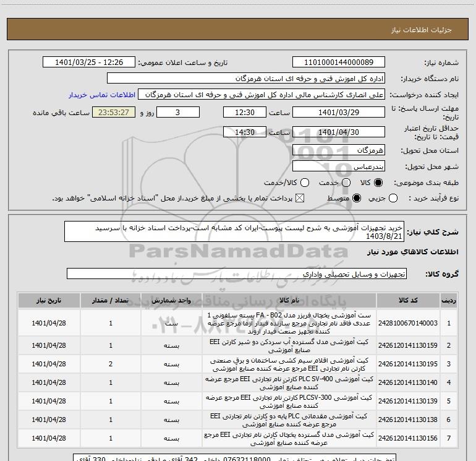
Task: Click the تاریخ نیاز column header
Action: click(49, 301)
